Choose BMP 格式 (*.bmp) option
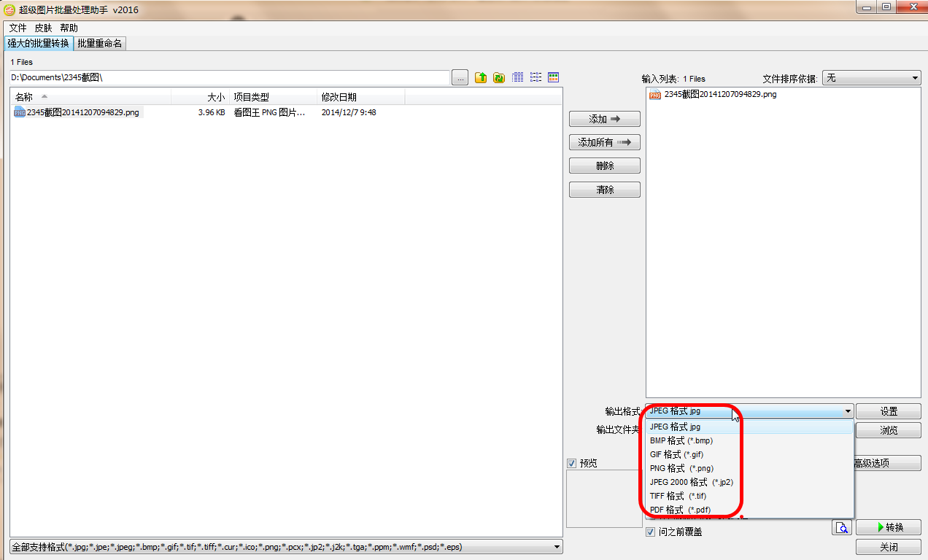This screenshot has height=560, width=928. pyautogui.click(x=749, y=440)
